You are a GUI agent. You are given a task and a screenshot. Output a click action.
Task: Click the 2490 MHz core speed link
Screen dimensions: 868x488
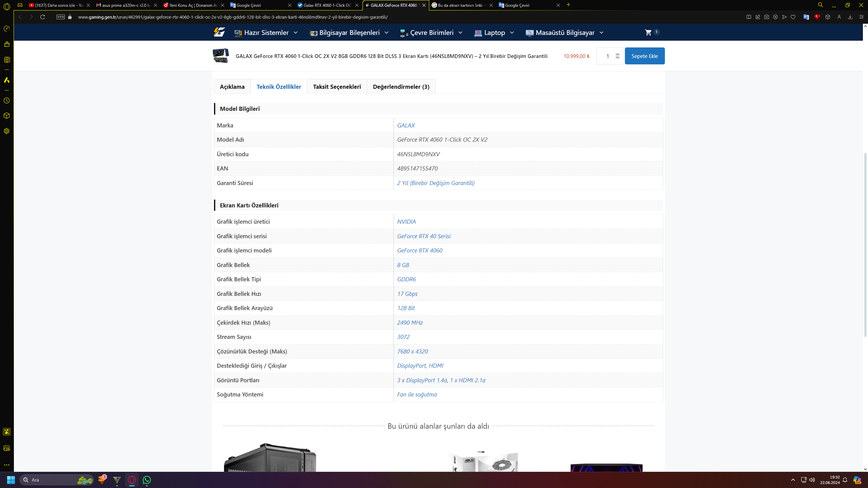click(x=410, y=323)
